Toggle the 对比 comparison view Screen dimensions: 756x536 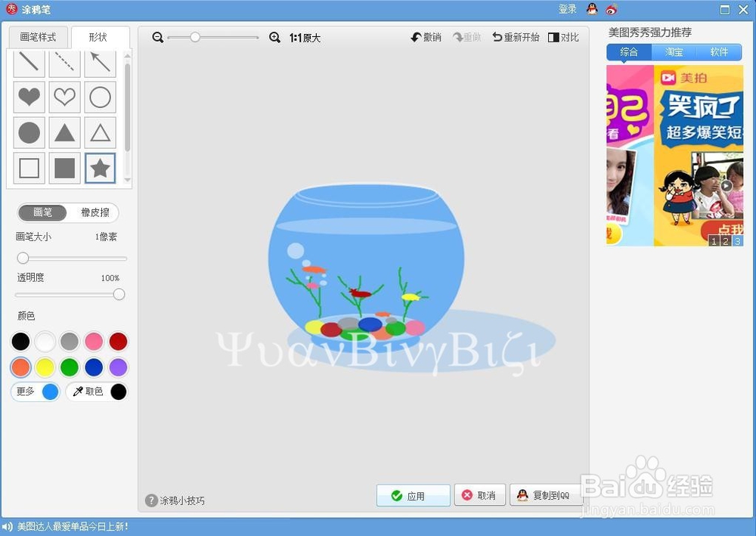pyautogui.click(x=563, y=36)
